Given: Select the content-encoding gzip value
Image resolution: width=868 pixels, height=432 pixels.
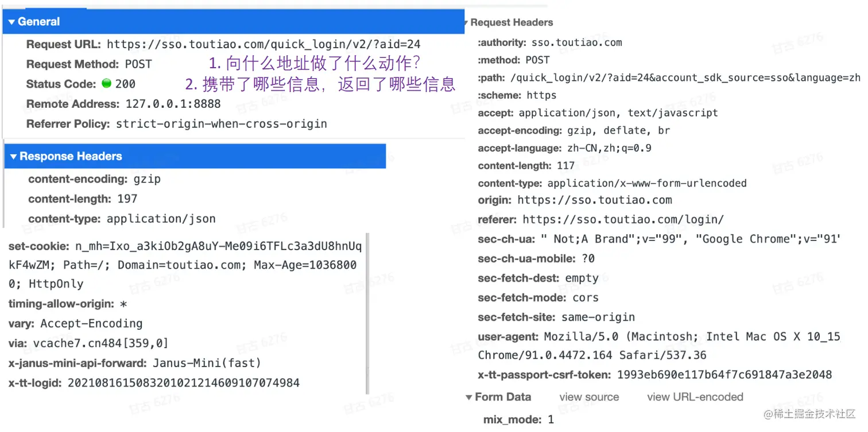Looking at the screenshot, I should pyautogui.click(x=147, y=179).
